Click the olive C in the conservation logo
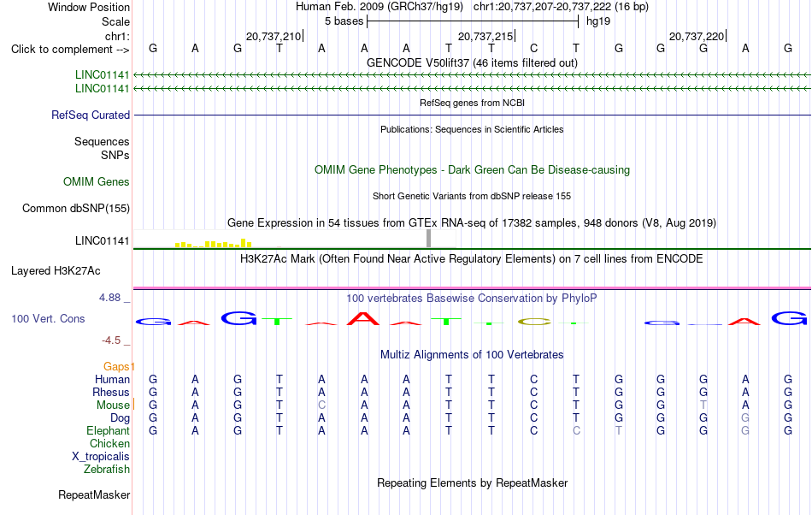812x515 pixels. [534, 322]
